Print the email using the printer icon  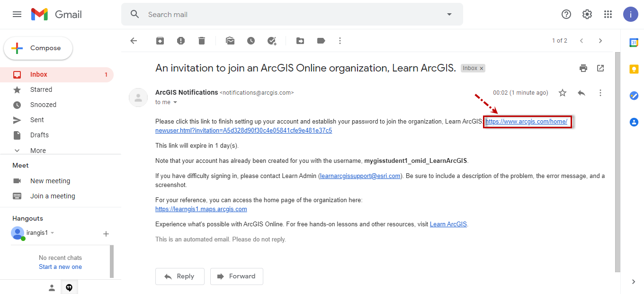[x=583, y=68]
